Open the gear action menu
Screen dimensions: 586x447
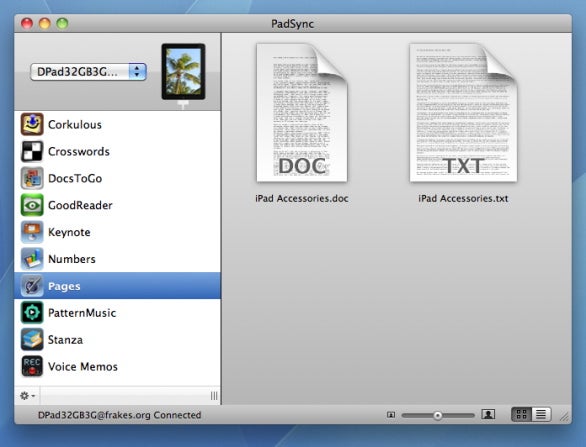27,395
